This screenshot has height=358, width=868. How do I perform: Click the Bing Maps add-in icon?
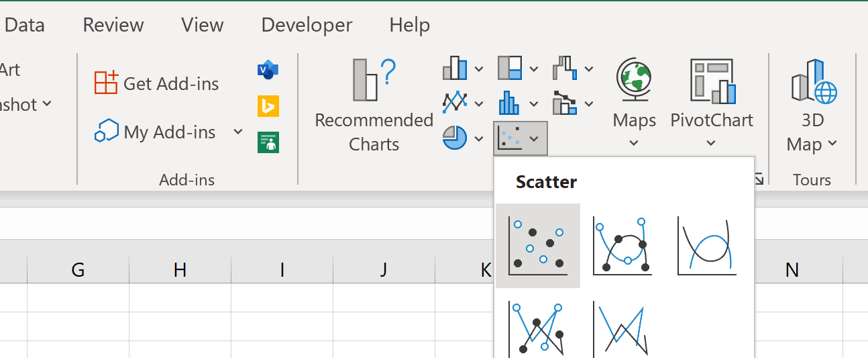click(268, 106)
